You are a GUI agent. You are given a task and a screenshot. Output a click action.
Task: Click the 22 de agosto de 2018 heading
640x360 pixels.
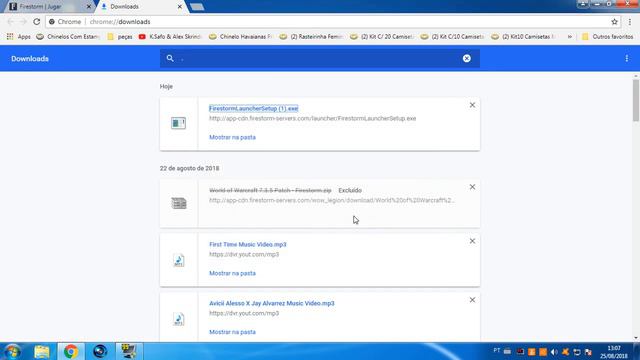pos(189,168)
